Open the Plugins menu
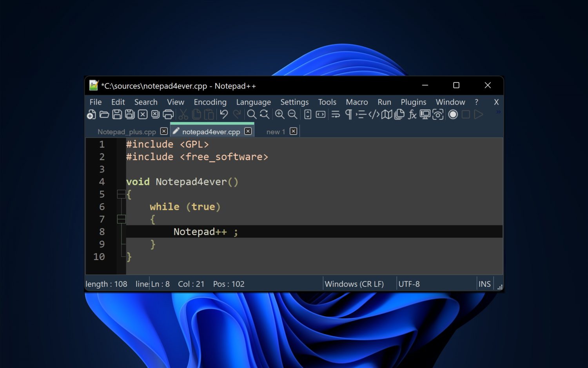This screenshot has height=368, width=588. click(x=413, y=102)
